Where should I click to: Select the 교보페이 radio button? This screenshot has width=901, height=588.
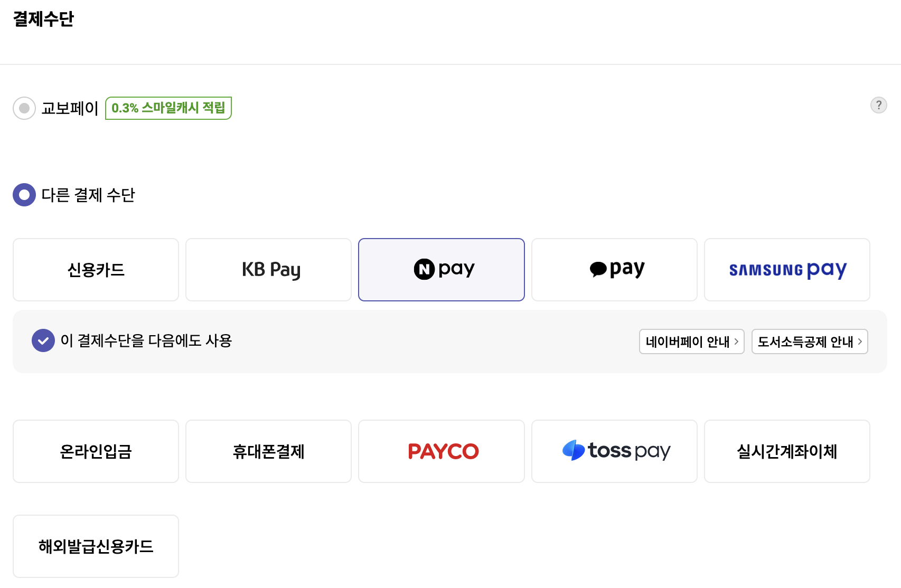24,108
